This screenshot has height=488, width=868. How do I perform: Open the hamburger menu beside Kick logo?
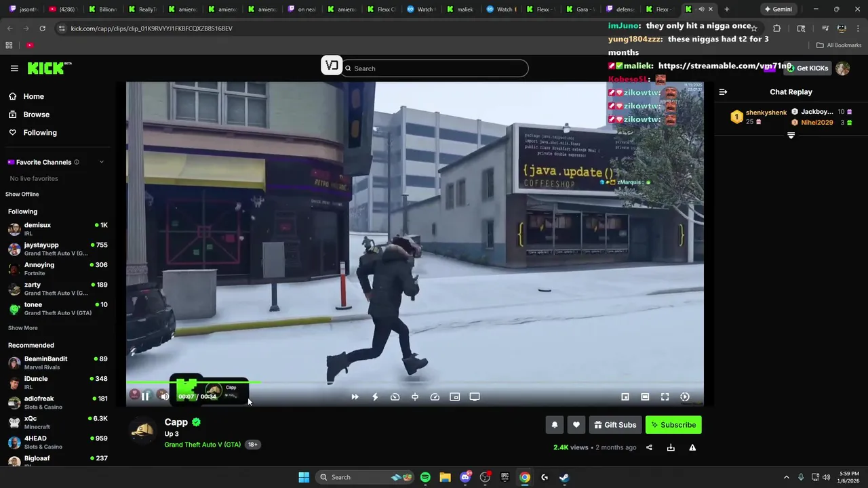14,68
